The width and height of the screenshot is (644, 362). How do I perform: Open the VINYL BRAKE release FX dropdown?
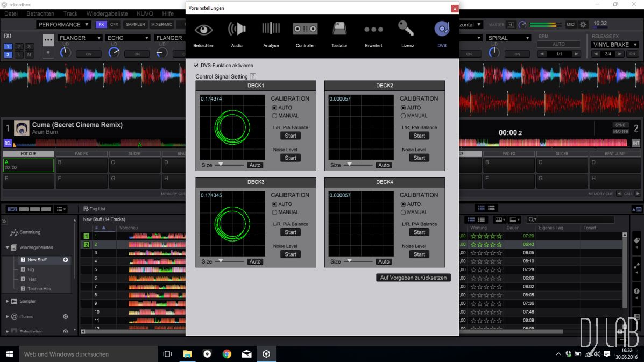[x=614, y=45]
